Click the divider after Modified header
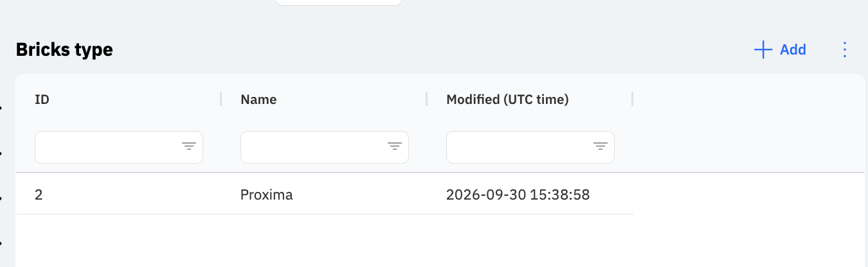Image resolution: width=868 pixels, height=267 pixels. point(633,99)
